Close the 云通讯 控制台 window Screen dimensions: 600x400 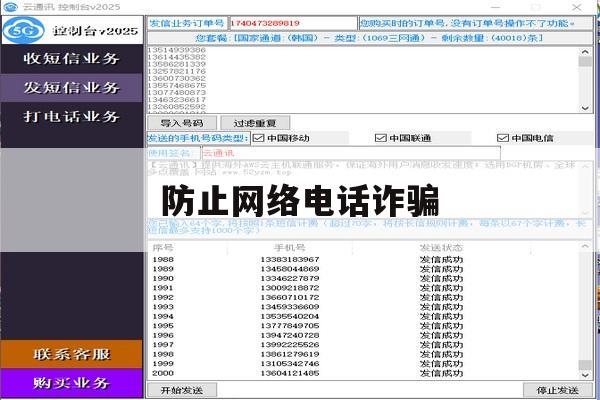click(577, 7)
